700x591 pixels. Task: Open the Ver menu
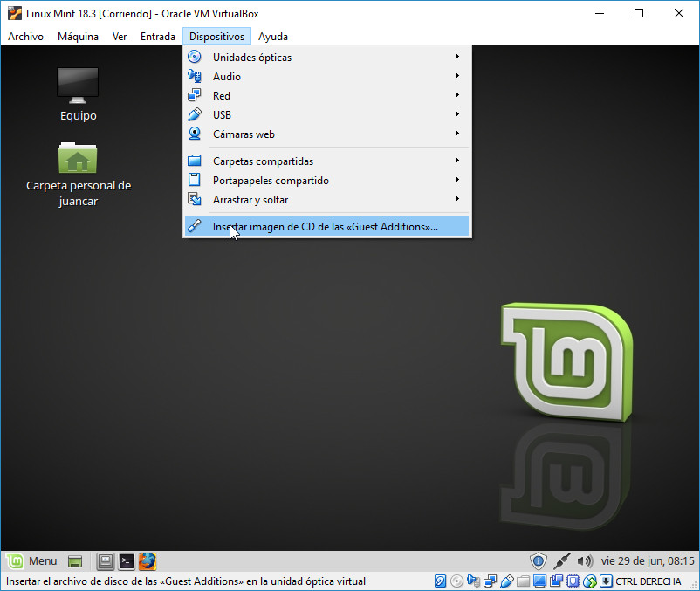(120, 37)
